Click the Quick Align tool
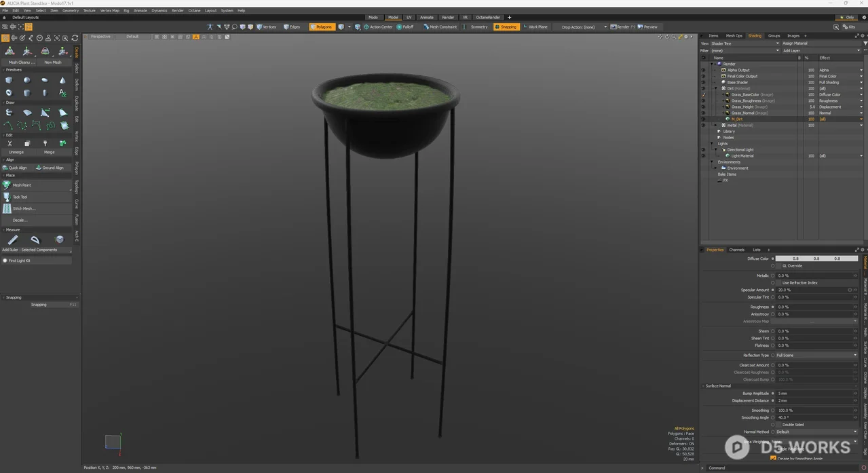Screen dimensions: 868x473 [x=16, y=168]
